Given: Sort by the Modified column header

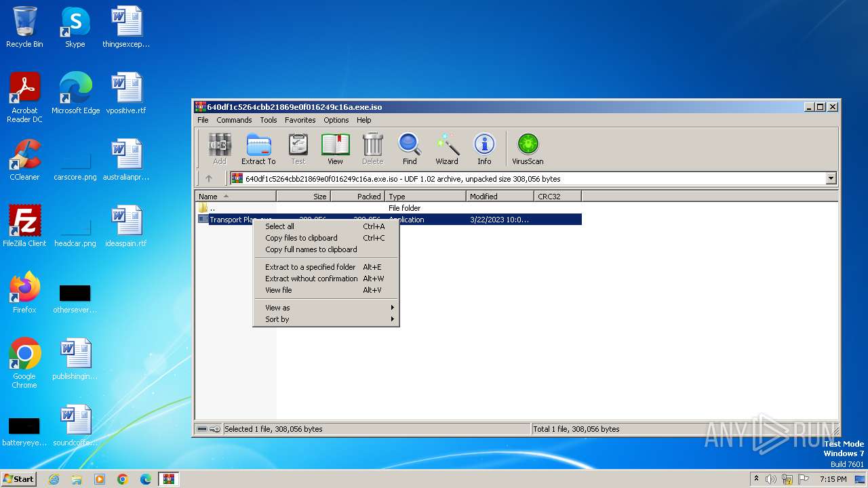Looking at the screenshot, I should pyautogui.click(x=500, y=197).
